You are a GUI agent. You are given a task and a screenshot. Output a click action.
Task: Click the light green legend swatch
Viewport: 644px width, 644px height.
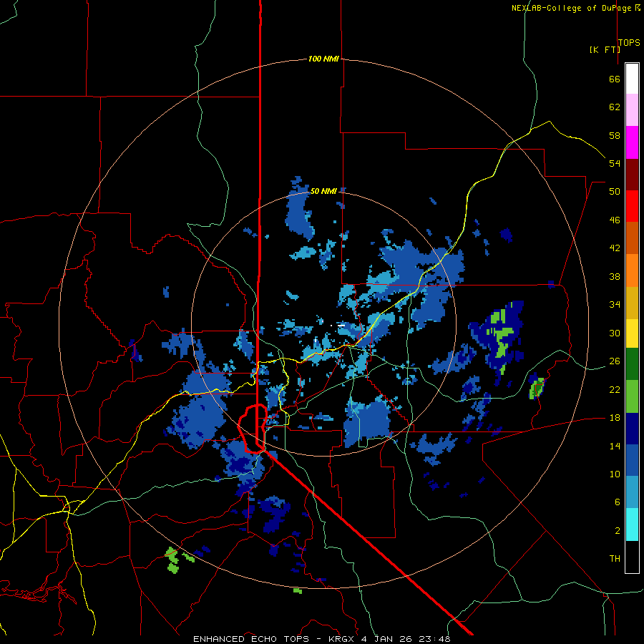632,396
